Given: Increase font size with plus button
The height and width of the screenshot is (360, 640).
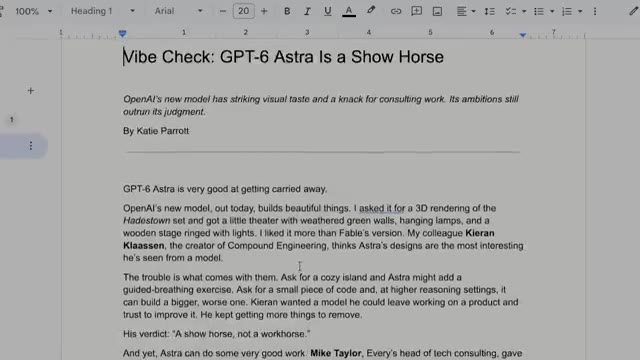Looking at the screenshot, I should pos(264,11).
